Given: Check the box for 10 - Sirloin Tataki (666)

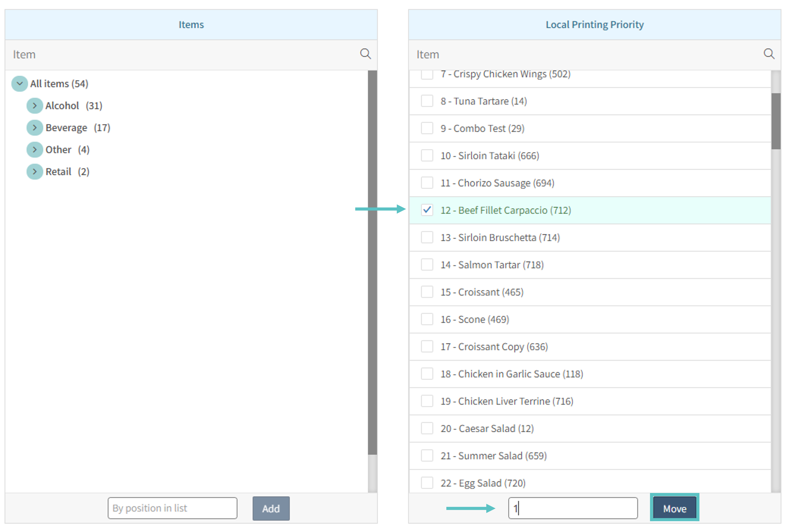Looking at the screenshot, I should pyautogui.click(x=427, y=155).
